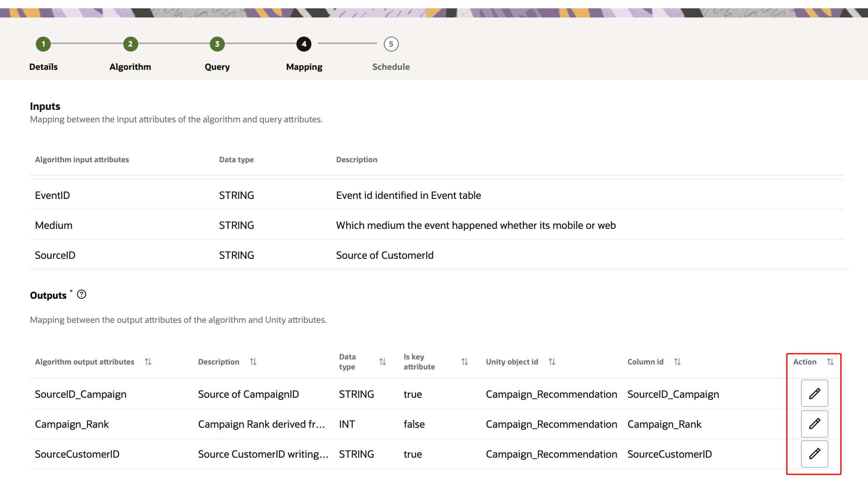Go back to Algorithm step 2
This screenshot has height=481, width=868.
click(x=130, y=44)
